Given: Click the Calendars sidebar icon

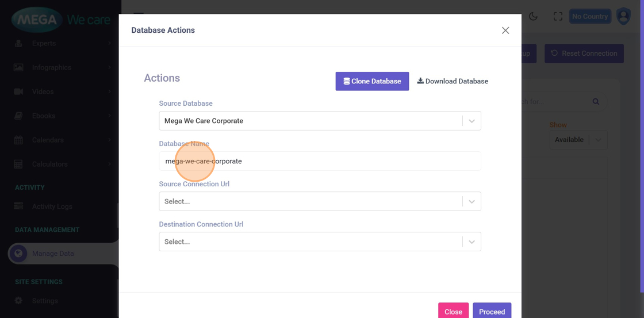Looking at the screenshot, I should pos(18,140).
